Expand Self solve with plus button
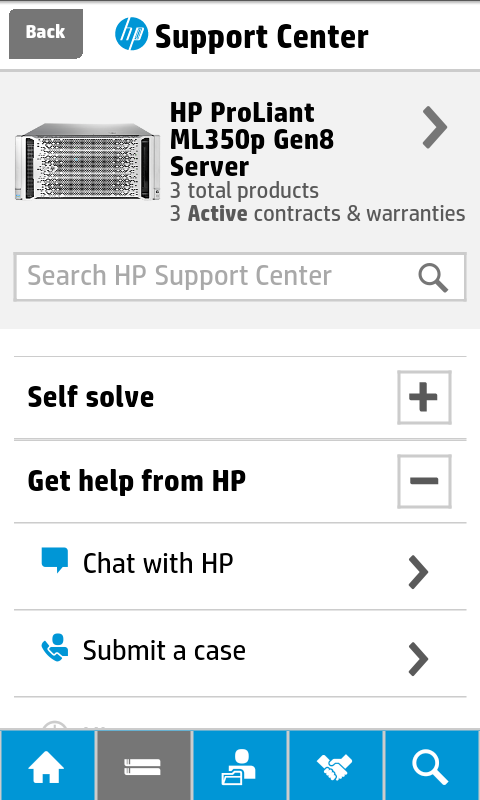The image size is (480, 800). [x=424, y=397]
